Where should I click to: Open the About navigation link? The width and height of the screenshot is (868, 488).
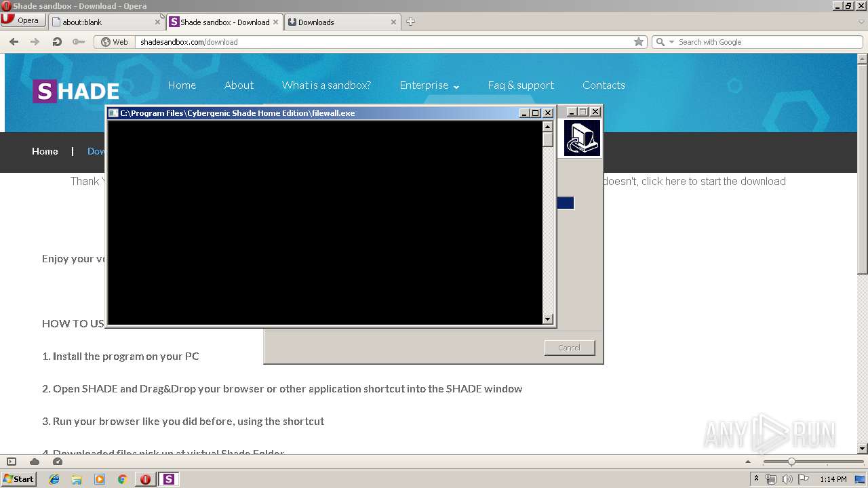tap(239, 85)
